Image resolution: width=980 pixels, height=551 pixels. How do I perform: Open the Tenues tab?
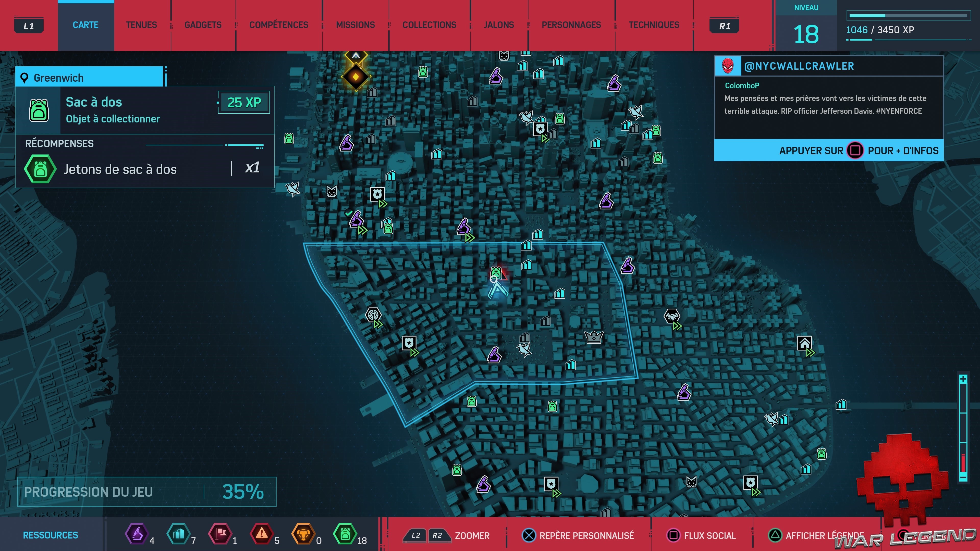(x=141, y=25)
